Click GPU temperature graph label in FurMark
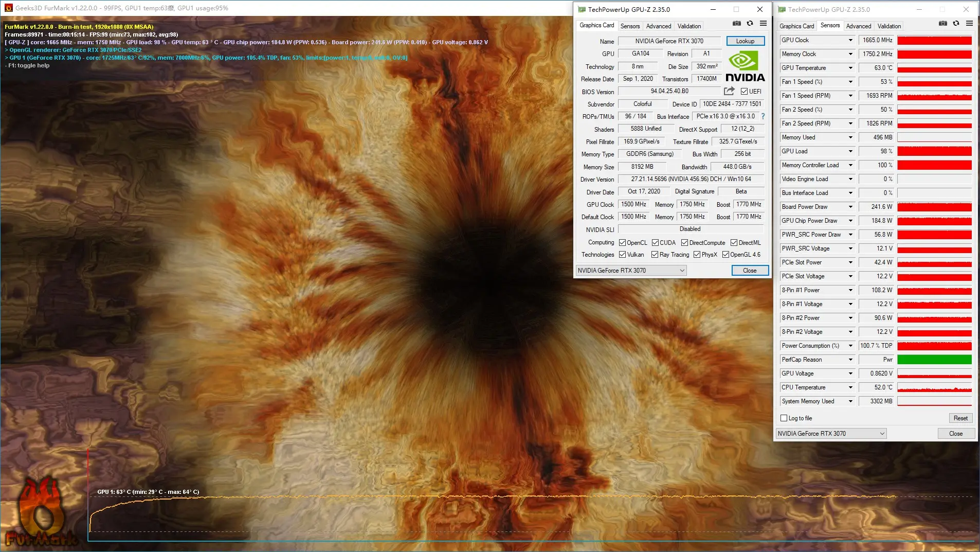Screen dimensions: 980x552 pos(148,492)
